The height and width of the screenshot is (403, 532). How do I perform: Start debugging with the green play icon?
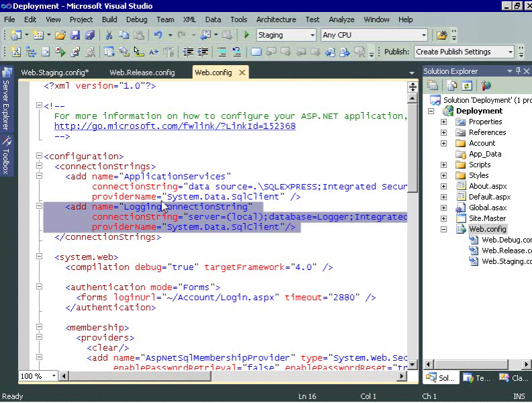247,35
